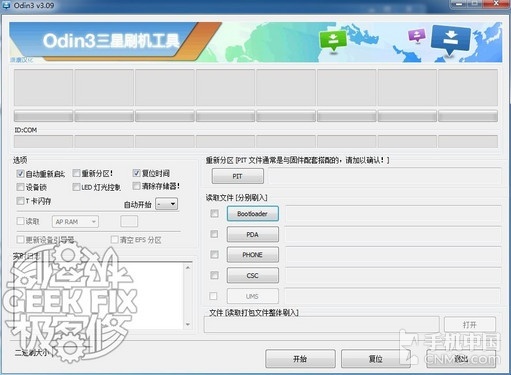Click the first progress bar slot

tap(43, 116)
